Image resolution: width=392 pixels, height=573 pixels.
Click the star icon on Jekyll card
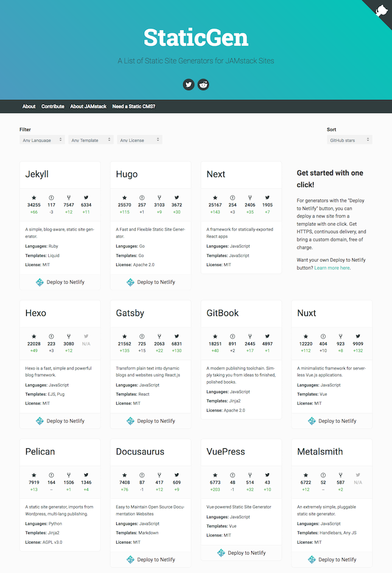click(x=34, y=198)
